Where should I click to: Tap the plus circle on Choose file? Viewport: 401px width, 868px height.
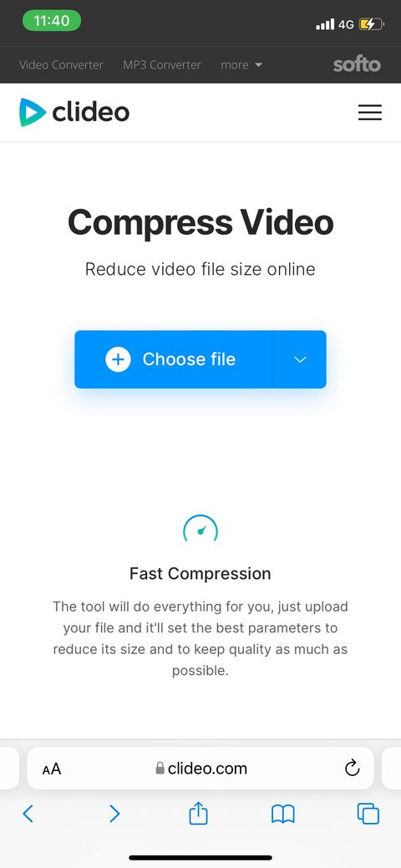(x=118, y=359)
